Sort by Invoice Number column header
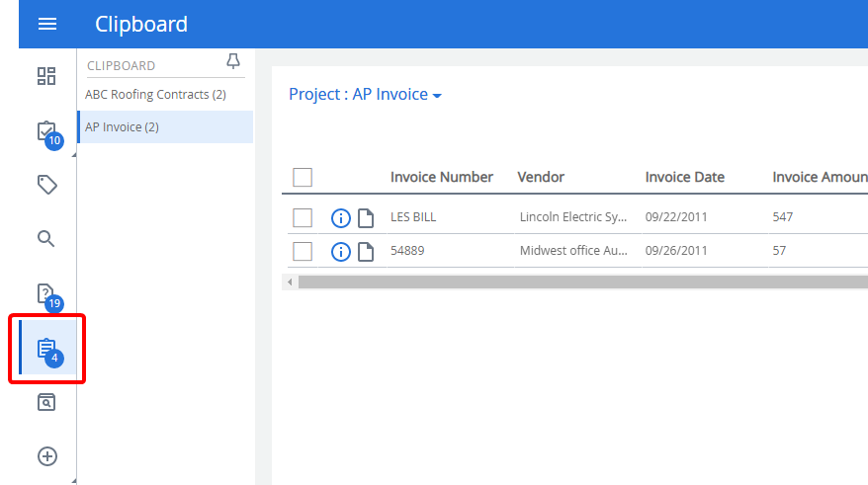 [x=441, y=178]
